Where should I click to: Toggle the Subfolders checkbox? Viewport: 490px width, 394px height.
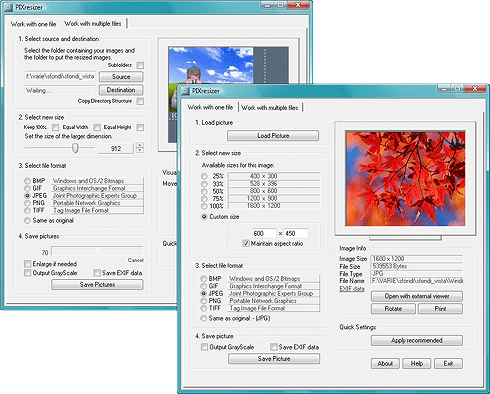tap(140, 65)
